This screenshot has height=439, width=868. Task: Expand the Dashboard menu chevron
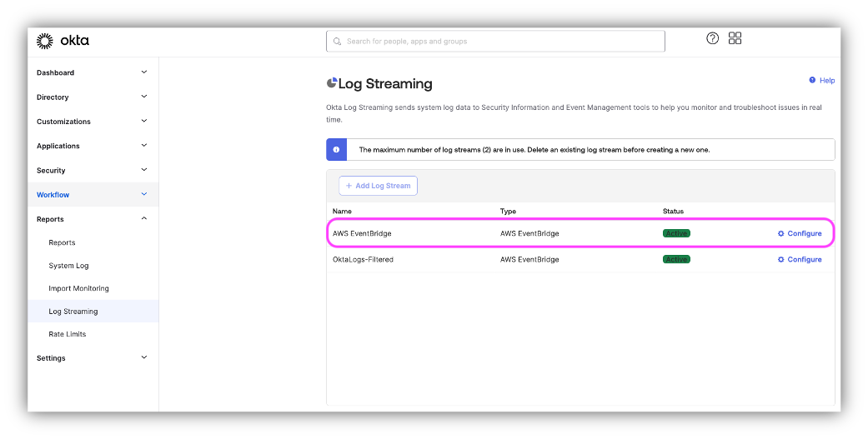pyautogui.click(x=143, y=72)
